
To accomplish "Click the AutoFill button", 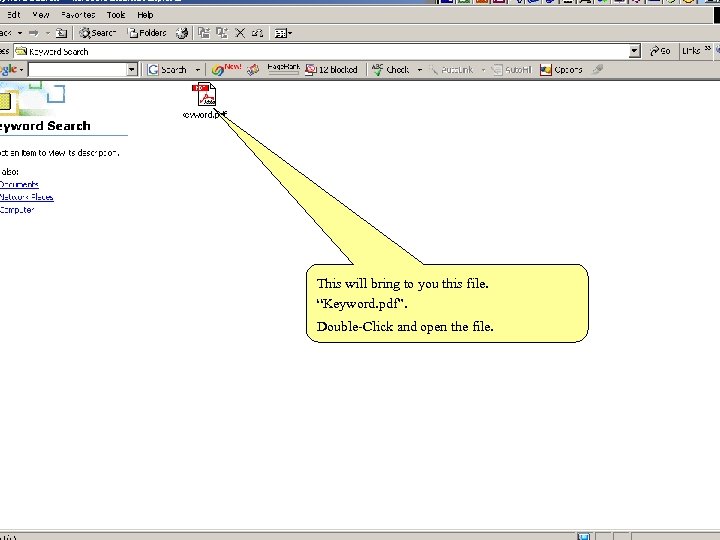I will [511, 70].
